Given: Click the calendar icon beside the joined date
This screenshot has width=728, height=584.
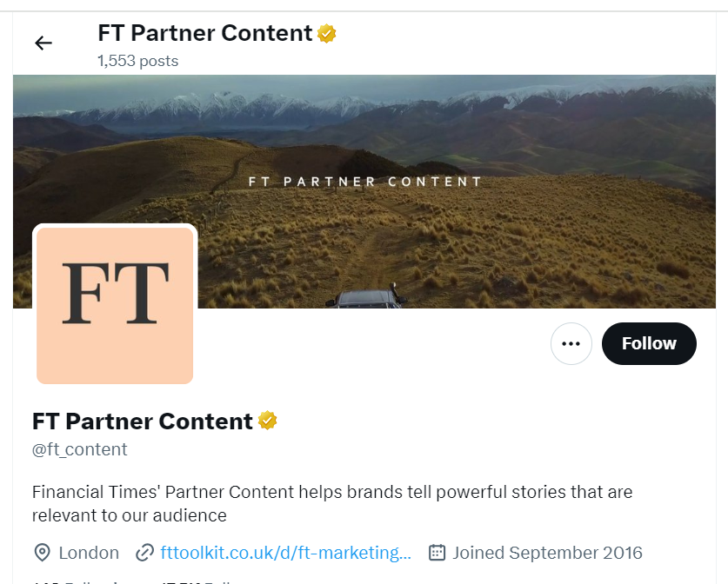Looking at the screenshot, I should click(x=437, y=553).
